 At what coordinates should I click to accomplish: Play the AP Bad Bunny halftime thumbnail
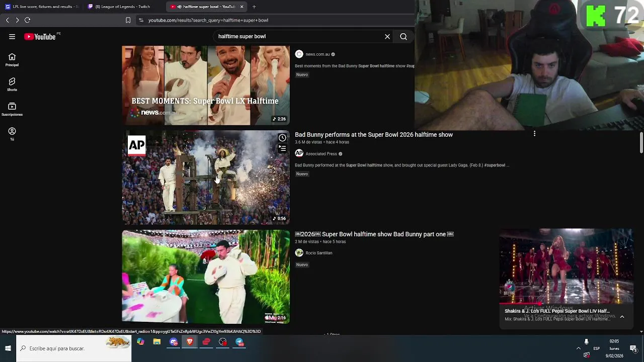pyautogui.click(x=206, y=177)
